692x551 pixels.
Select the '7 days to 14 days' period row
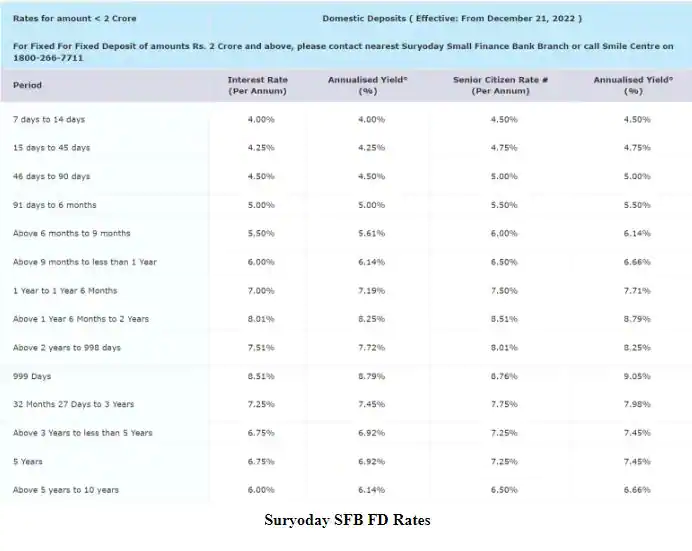pyautogui.click(x=49, y=120)
